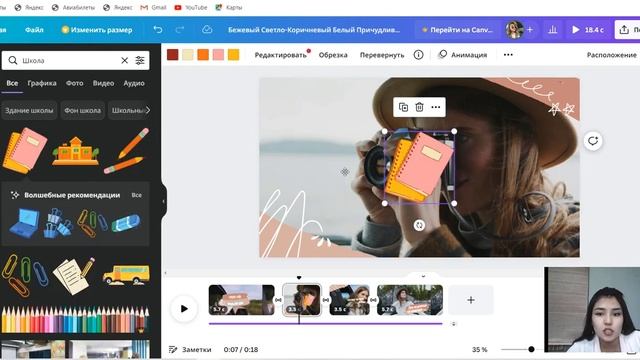This screenshot has height=360, width=640.
Task: Open the Gmail bookmark
Action: pyautogui.click(x=153, y=7)
